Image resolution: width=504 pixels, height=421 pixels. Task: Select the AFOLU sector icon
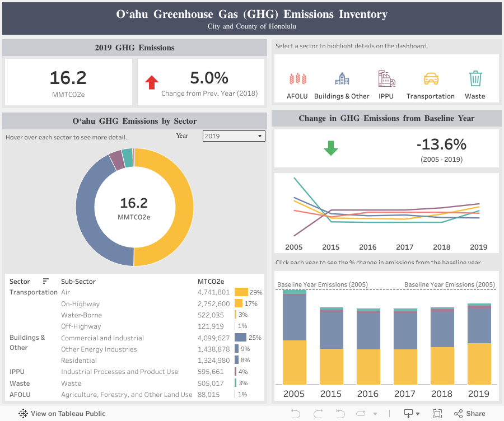tap(297, 79)
